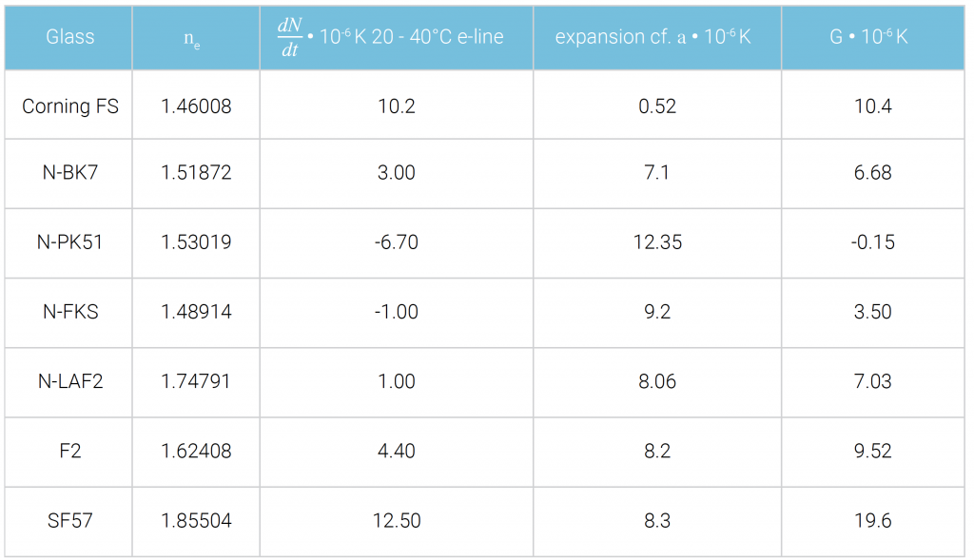This screenshot has height=560, width=974.
Task: Select the expansion coefficient column header
Action: [657, 37]
